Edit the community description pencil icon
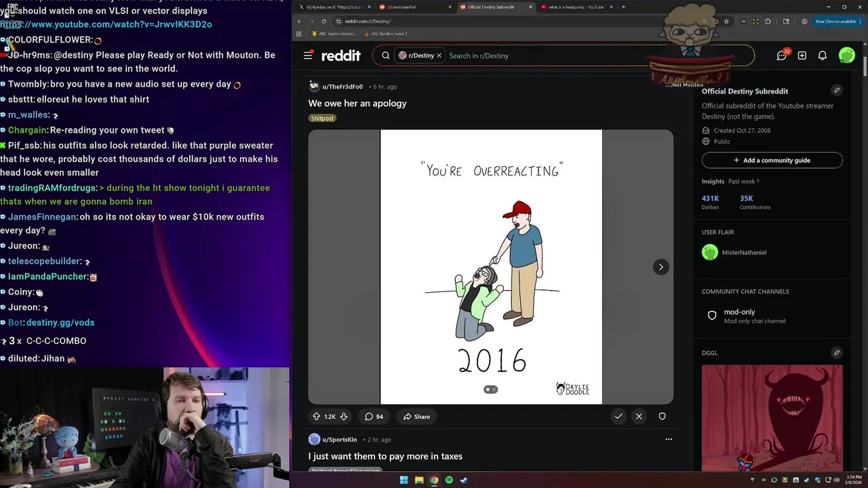 click(837, 90)
